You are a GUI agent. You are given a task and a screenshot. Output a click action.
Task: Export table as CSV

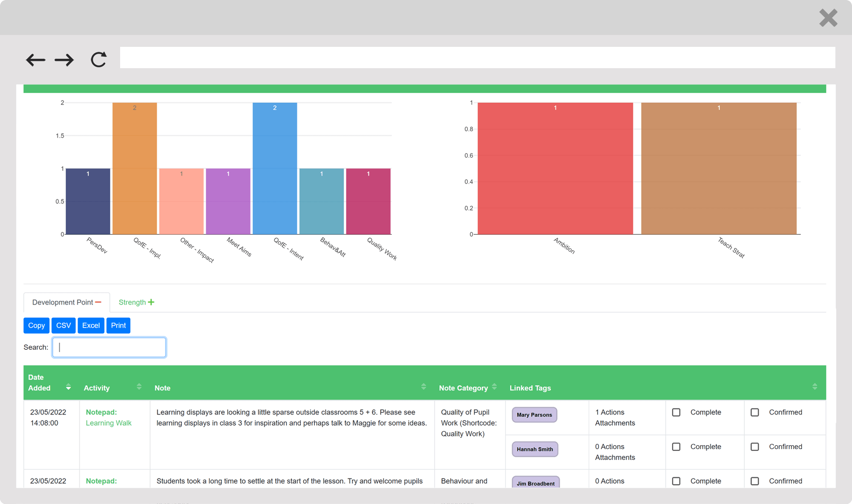pyautogui.click(x=63, y=325)
